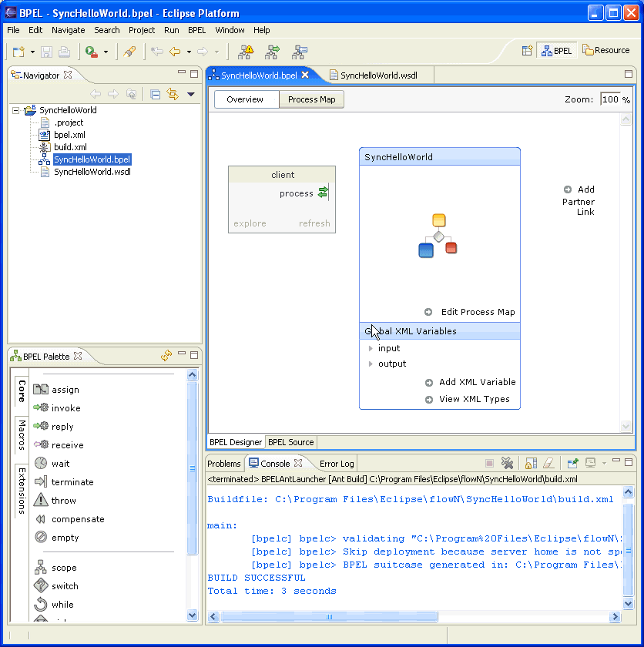Click the Clear Console icon

(x=548, y=463)
